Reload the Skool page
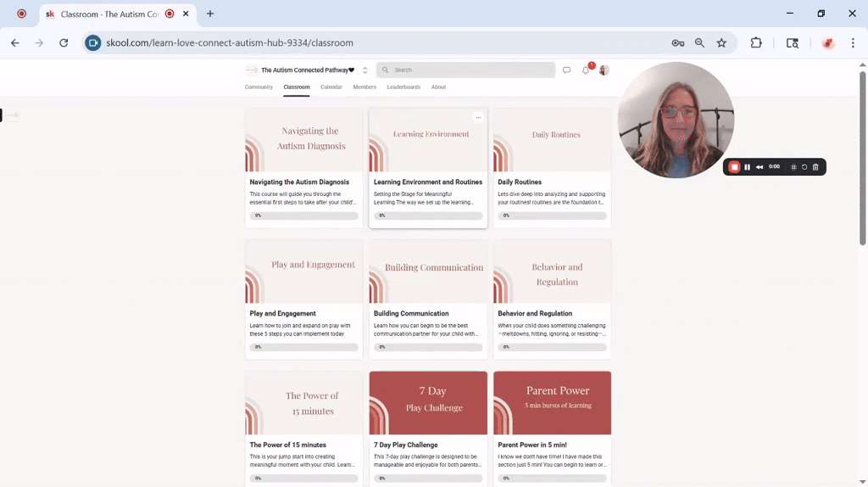Image resolution: width=868 pixels, height=487 pixels. pyautogui.click(x=64, y=42)
